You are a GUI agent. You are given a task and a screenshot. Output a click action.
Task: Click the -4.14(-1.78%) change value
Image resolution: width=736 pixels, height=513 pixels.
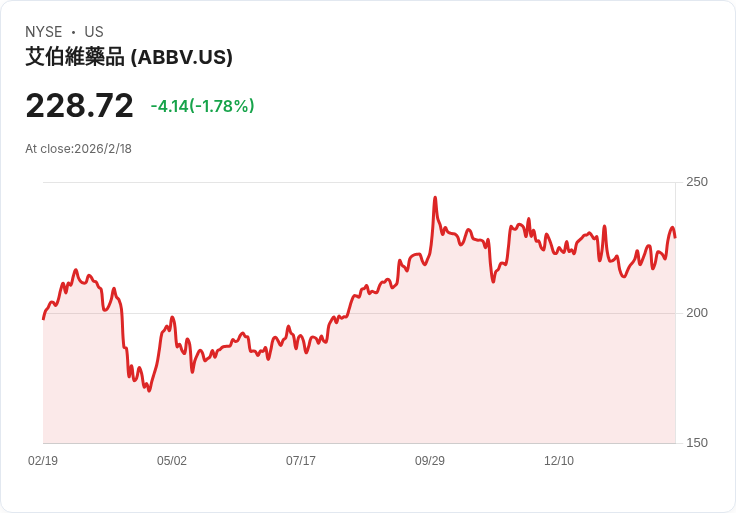202,106
